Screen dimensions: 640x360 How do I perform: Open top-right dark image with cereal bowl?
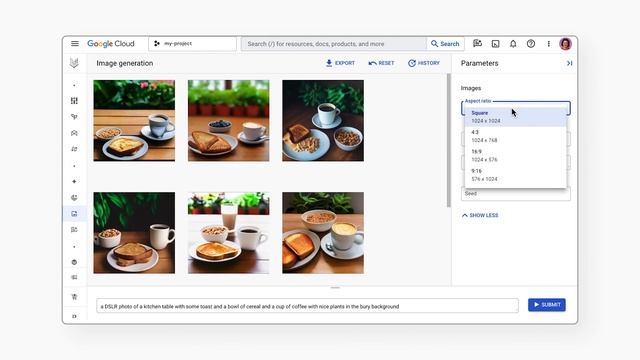coord(323,120)
